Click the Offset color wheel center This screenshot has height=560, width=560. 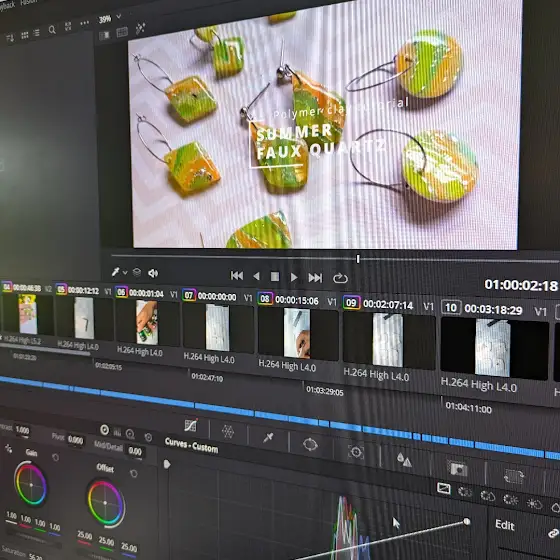[105, 503]
